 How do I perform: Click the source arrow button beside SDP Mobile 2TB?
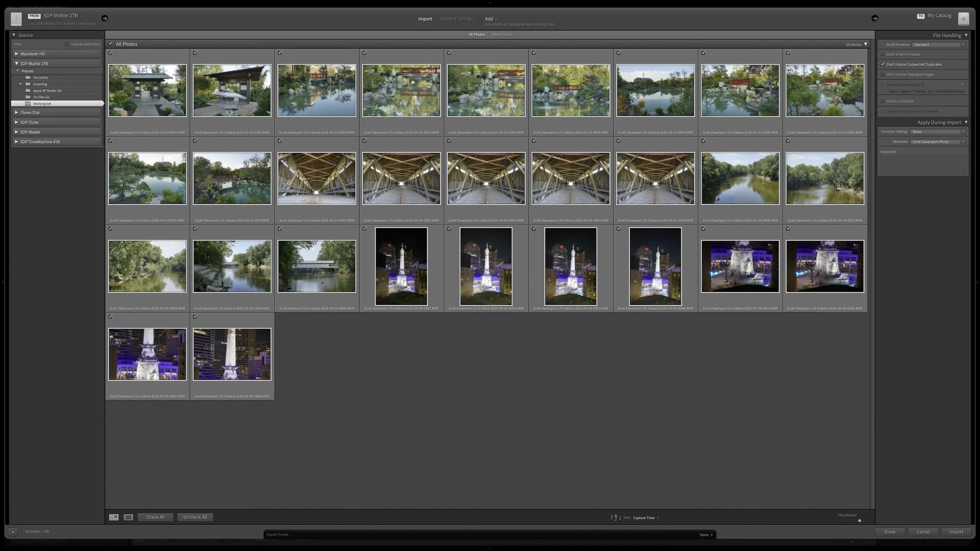point(104,18)
